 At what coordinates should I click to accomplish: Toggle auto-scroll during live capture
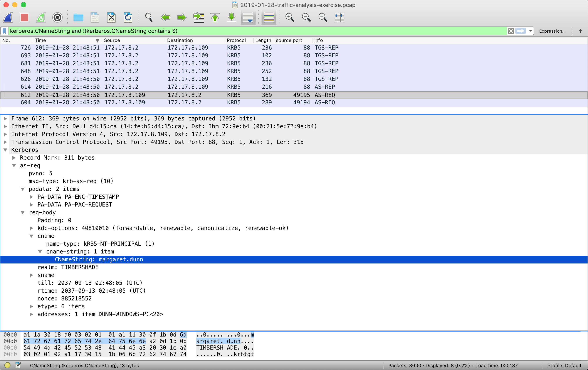[248, 18]
